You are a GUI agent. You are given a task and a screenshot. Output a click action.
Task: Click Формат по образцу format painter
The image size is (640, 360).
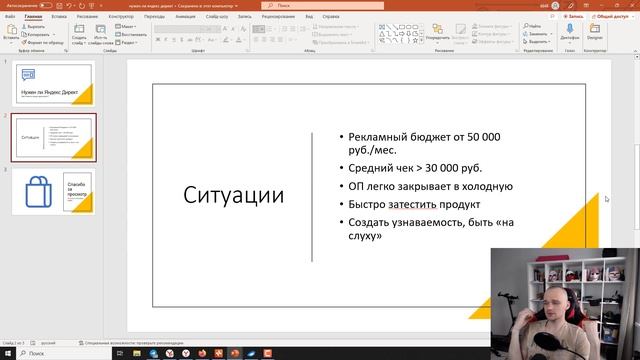pos(42,42)
